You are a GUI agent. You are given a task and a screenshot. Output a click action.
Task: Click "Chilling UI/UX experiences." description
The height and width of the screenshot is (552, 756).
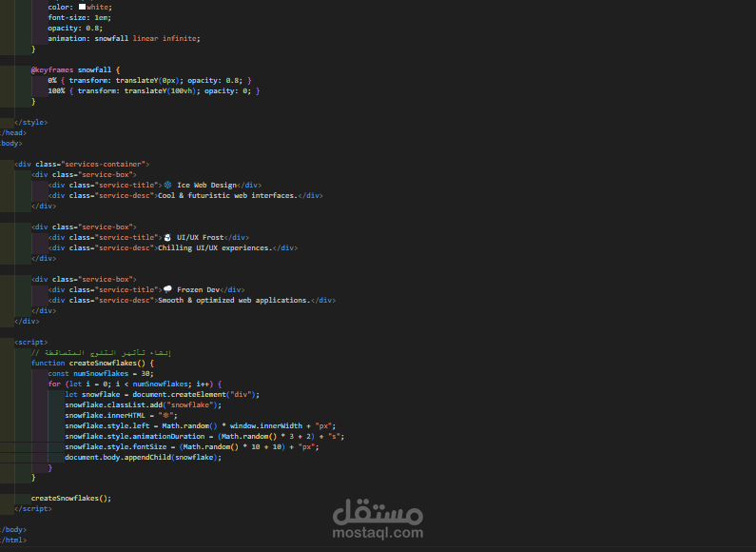215,248
